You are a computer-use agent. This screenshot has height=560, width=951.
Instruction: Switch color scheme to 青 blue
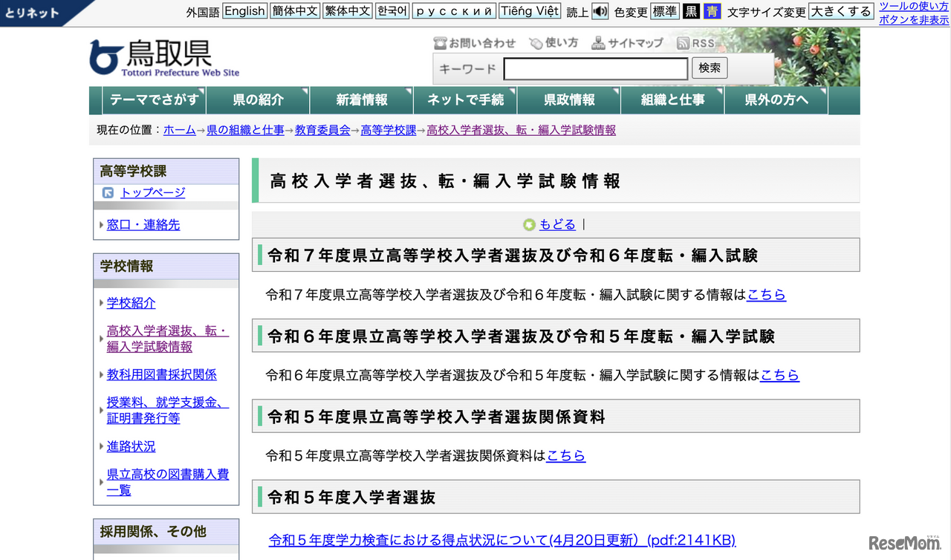click(712, 11)
